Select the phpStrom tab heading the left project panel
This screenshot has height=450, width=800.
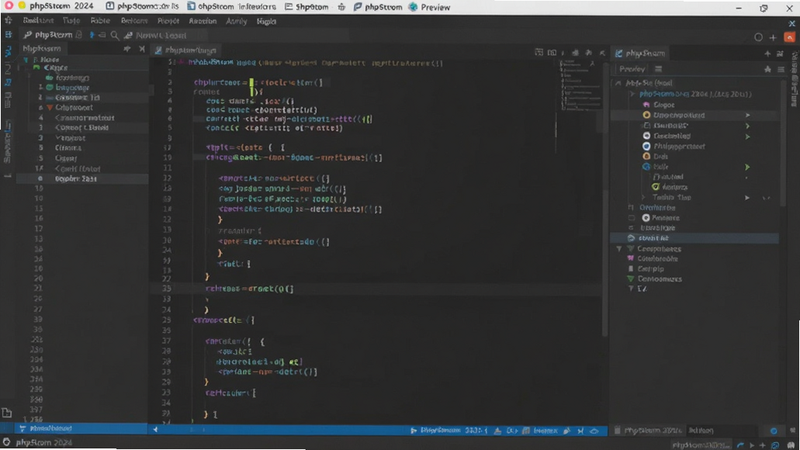click(x=42, y=48)
